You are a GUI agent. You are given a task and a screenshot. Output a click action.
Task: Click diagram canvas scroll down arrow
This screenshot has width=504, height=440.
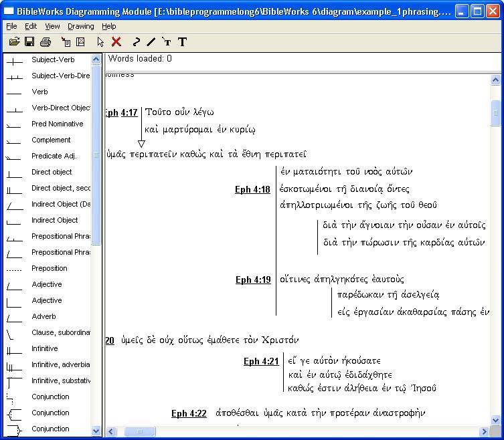pos(496,420)
